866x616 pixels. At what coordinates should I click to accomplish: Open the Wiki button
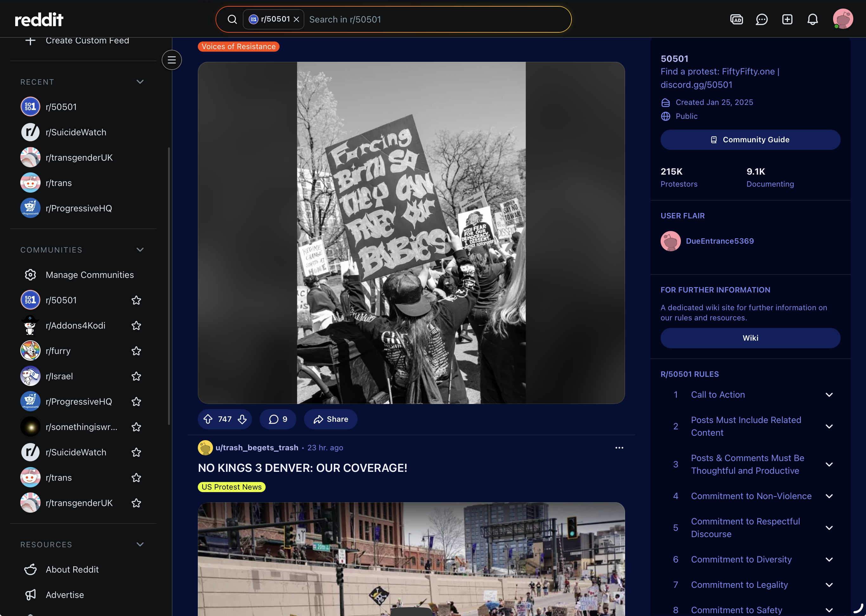click(x=750, y=337)
